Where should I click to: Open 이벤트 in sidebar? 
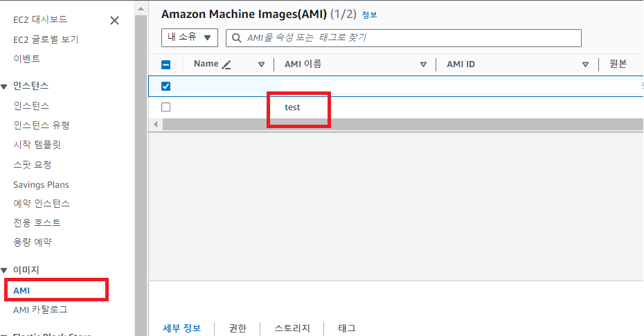click(27, 59)
